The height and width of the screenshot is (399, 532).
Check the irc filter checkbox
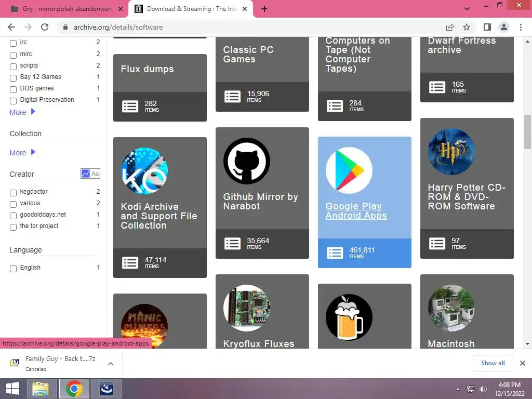click(13, 43)
